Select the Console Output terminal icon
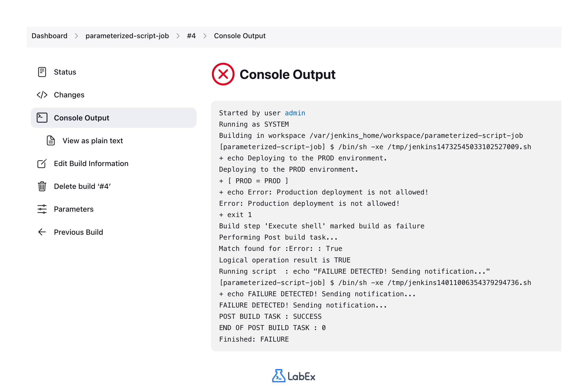 [x=42, y=118]
